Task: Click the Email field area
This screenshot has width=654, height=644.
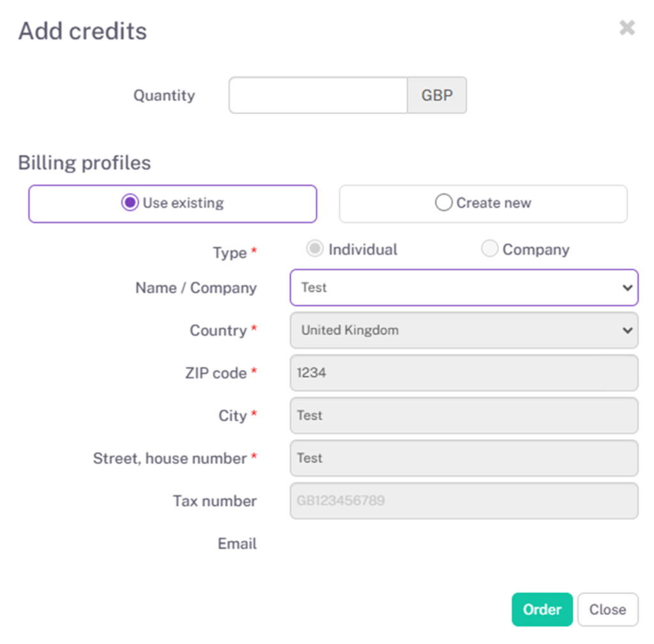Action: 464,543
